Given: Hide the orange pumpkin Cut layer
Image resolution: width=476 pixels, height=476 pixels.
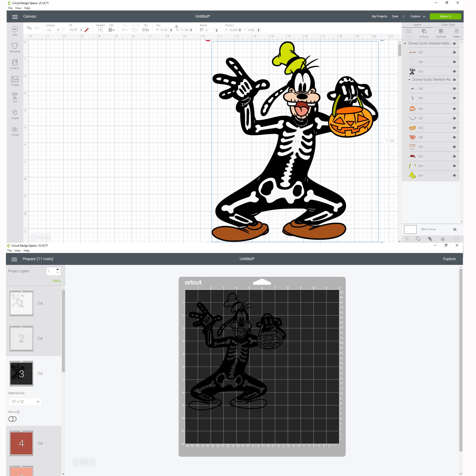Looking at the screenshot, I should coord(454,128).
